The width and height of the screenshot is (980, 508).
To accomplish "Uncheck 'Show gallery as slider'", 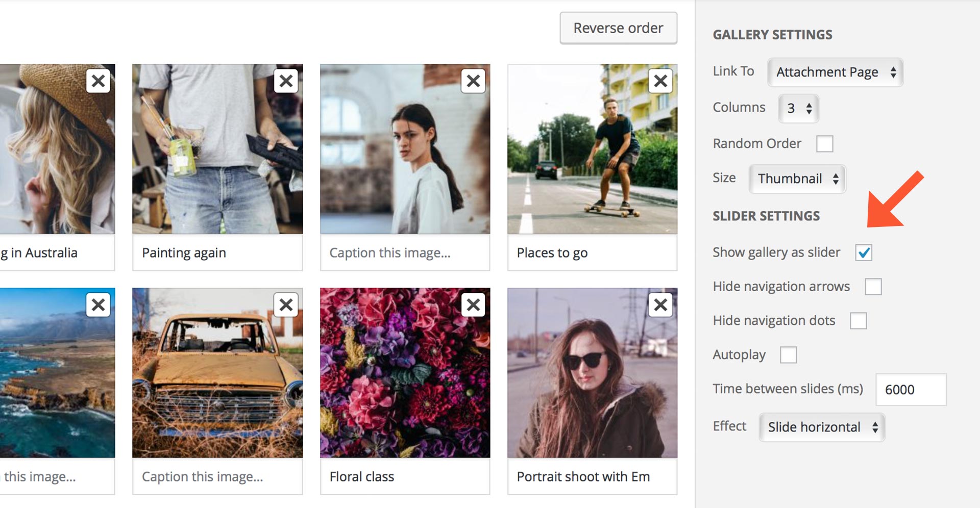I will click(863, 252).
